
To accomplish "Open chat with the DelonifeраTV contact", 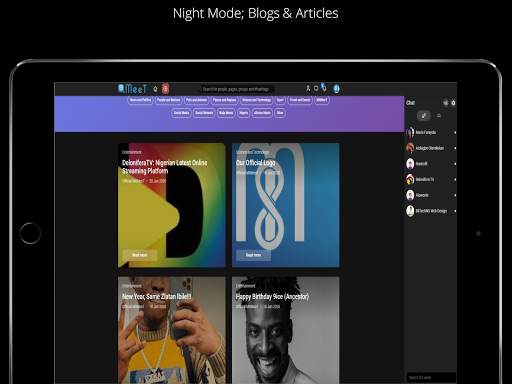I will 431,179.
